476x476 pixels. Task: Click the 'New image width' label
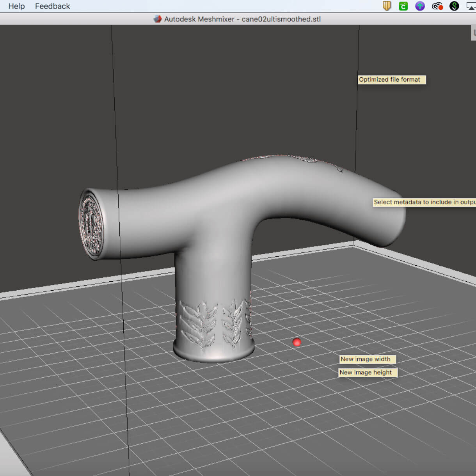tap(368, 359)
